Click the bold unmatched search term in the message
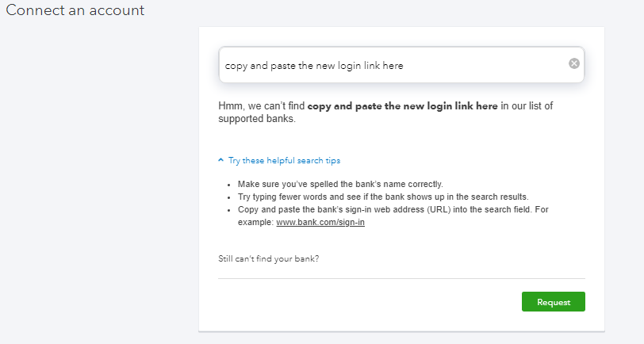The height and width of the screenshot is (344, 644). click(402, 105)
